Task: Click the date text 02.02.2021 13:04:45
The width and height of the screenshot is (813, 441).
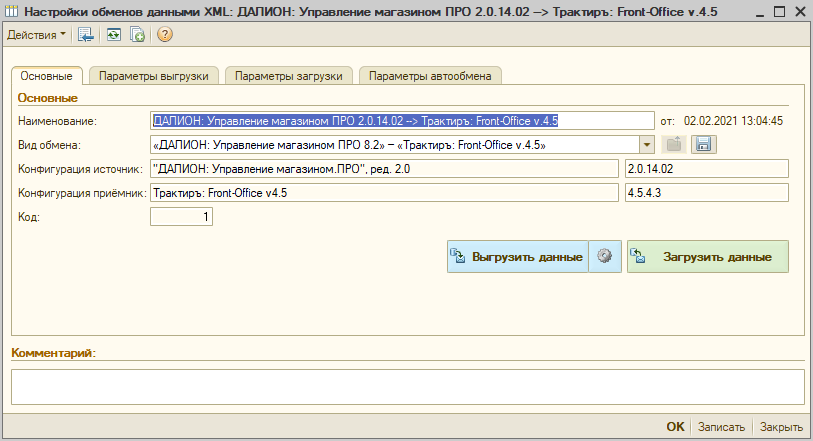Action: [733, 121]
